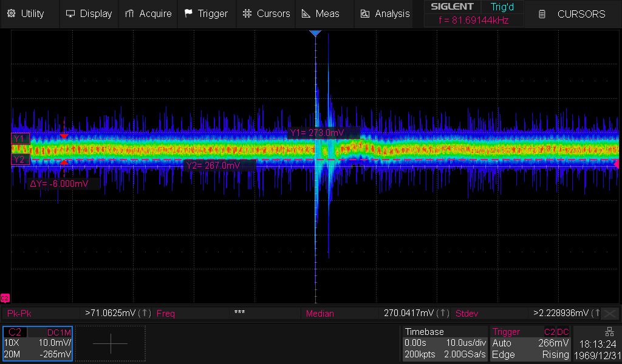Open the Timebase settings box
The height and width of the screenshot is (364, 622).
point(445,343)
